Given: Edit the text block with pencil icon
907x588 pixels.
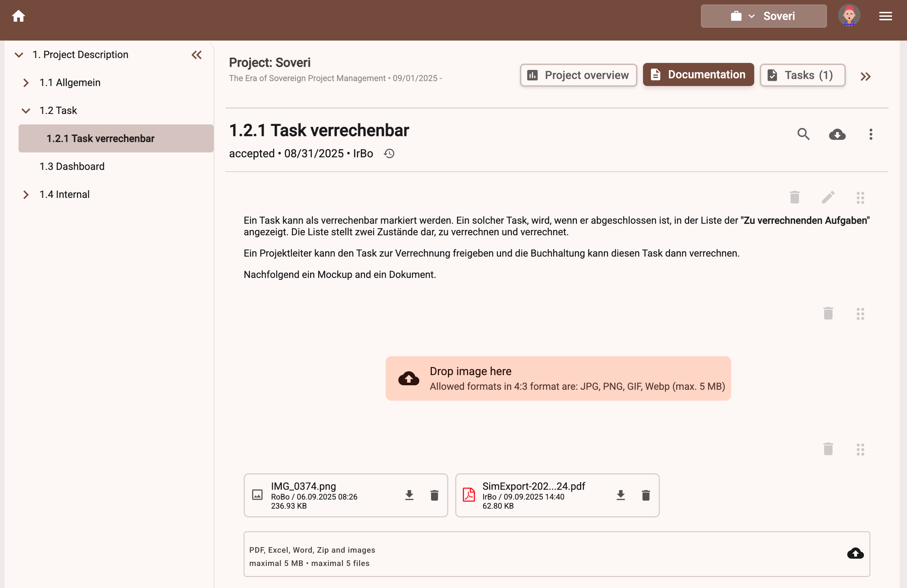Looking at the screenshot, I should [x=828, y=198].
